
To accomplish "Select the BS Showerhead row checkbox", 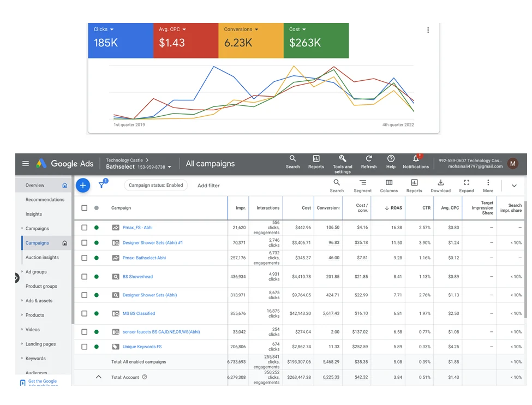I will pyautogui.click(x=84, y=277).
